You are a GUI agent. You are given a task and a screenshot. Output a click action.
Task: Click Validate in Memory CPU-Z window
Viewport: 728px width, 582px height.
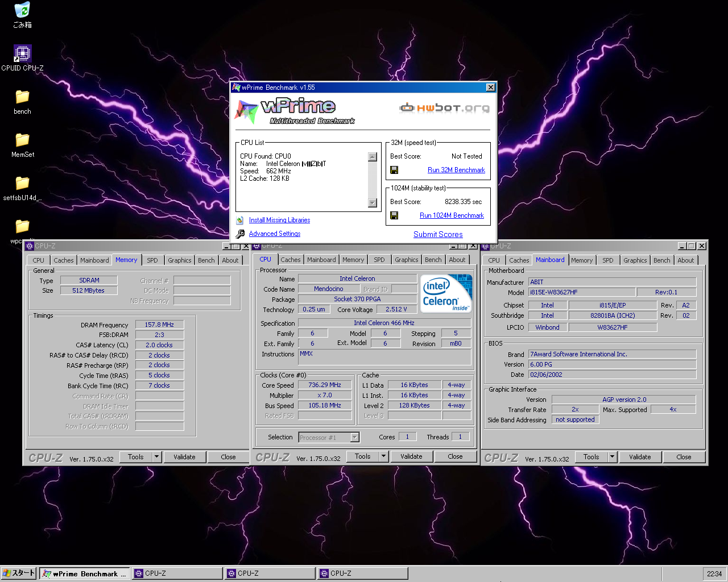(184, 457)
